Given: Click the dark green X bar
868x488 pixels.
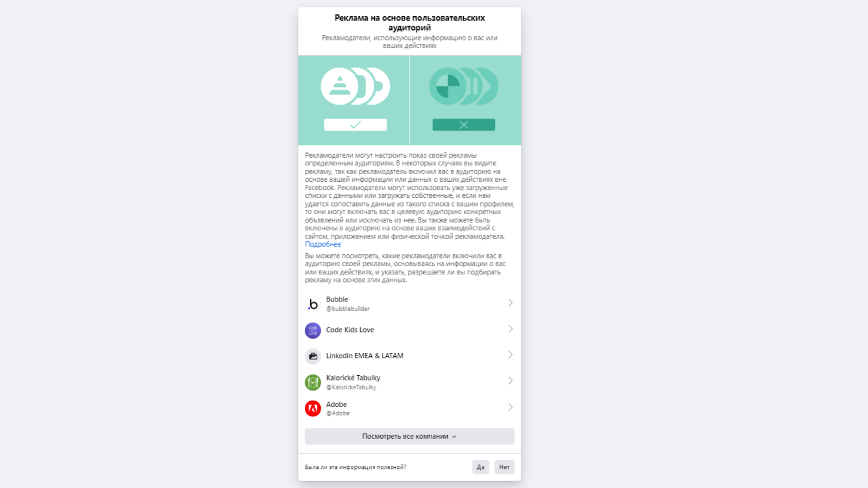Looking at the screenshot, I should point(464,125).
